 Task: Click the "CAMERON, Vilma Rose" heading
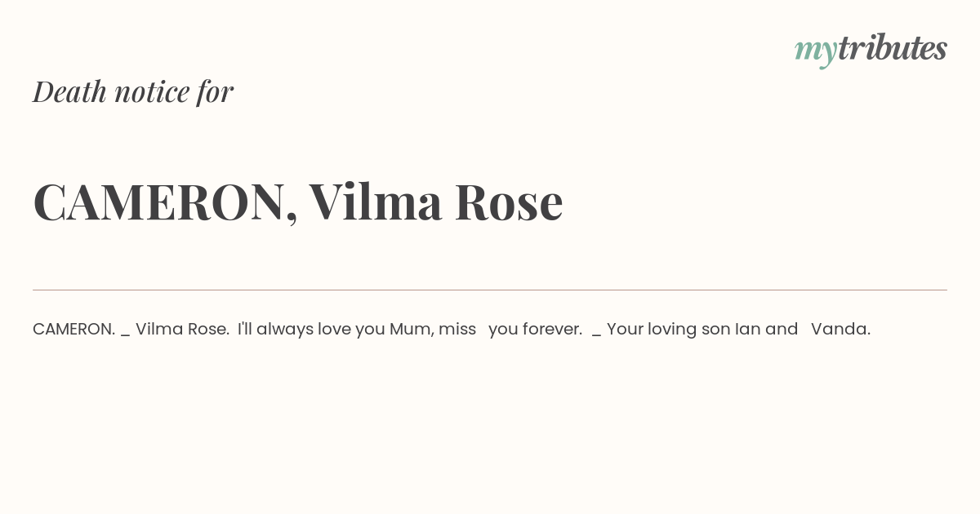pyautogui.click(x=298, y=202)
